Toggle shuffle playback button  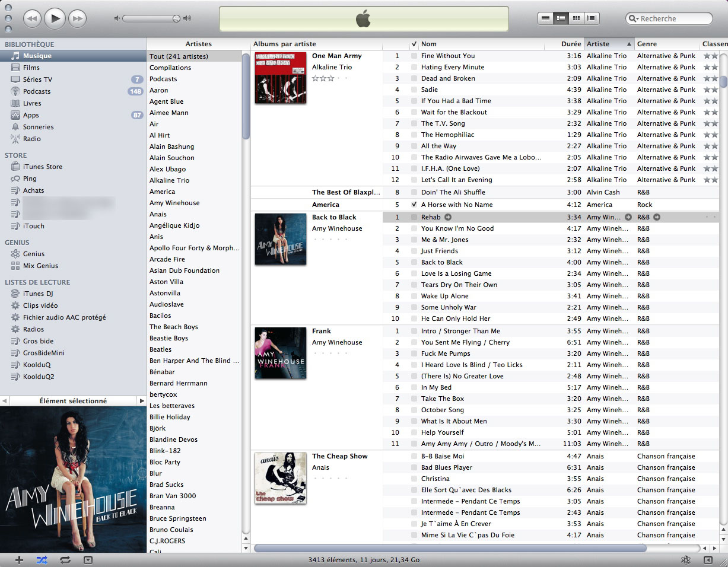pos(42,560)
